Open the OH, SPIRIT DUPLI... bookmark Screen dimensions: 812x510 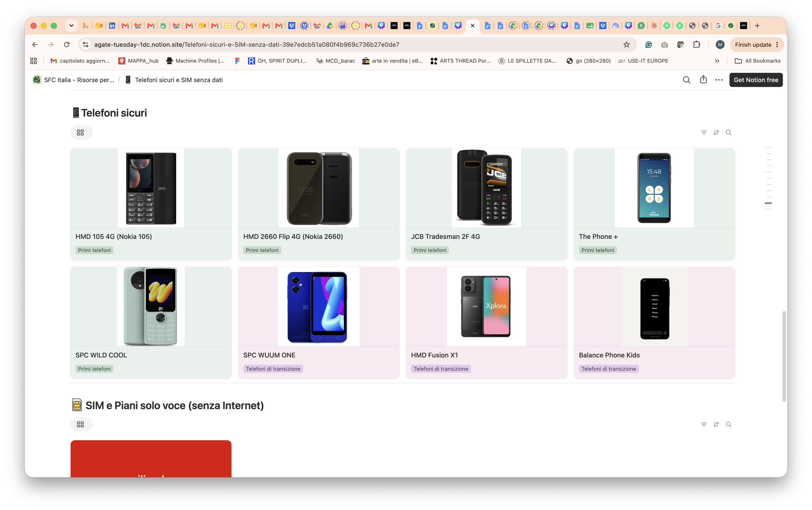click(277, 61)
